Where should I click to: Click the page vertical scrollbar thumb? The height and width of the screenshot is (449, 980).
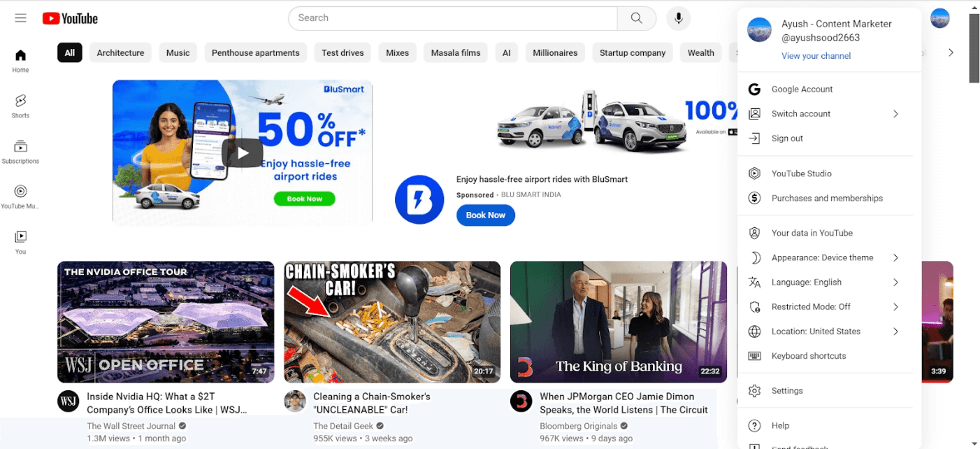click(x=974, y=48)
